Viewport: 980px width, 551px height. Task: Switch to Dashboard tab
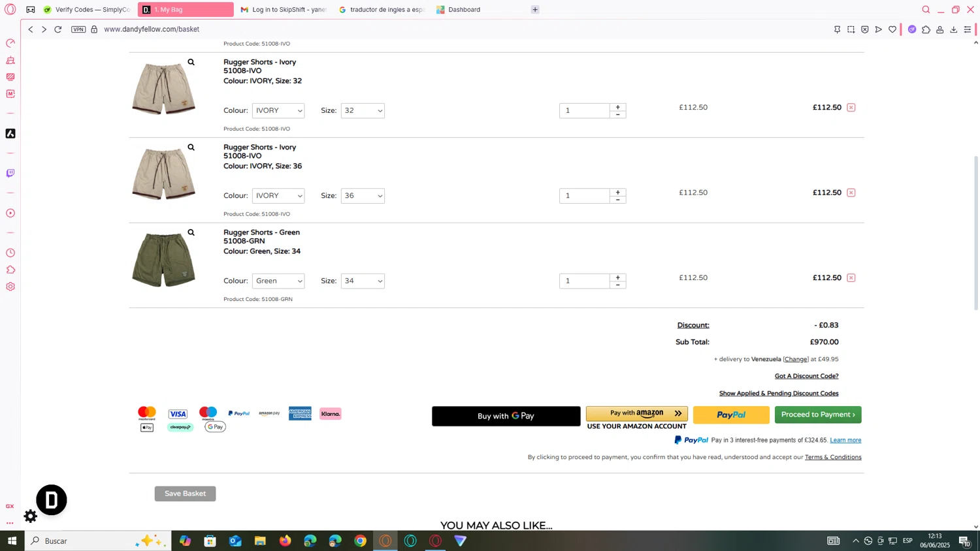[480, 10]
